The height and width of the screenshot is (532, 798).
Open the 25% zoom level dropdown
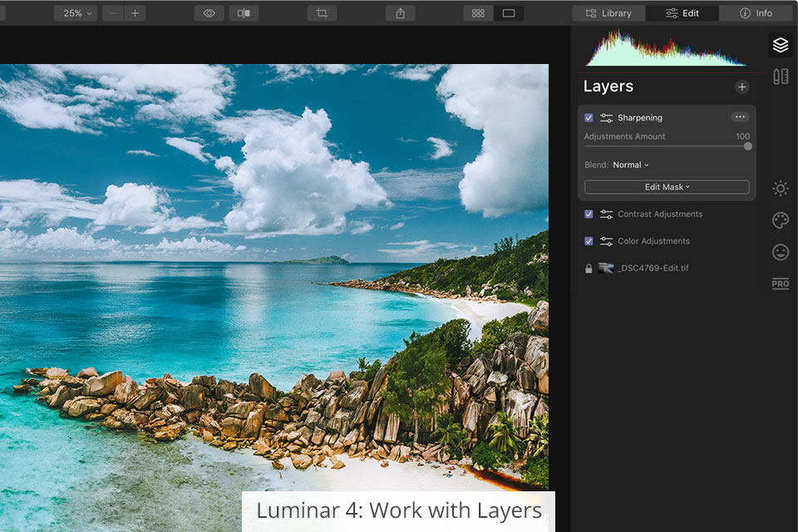pyautogui.click(x=76, y=13)
